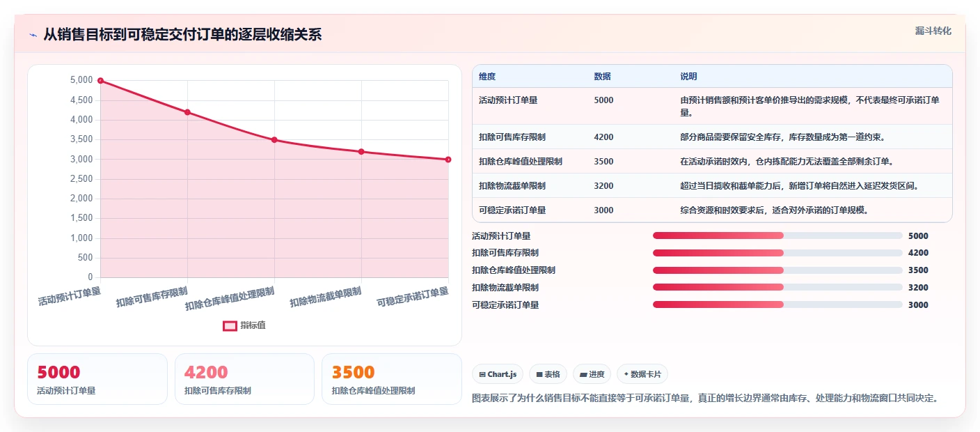The height and width of the screenshot is (432, 980).
Task: Click the chart point for 扣除可售库存限制
Action: (187, 112)
